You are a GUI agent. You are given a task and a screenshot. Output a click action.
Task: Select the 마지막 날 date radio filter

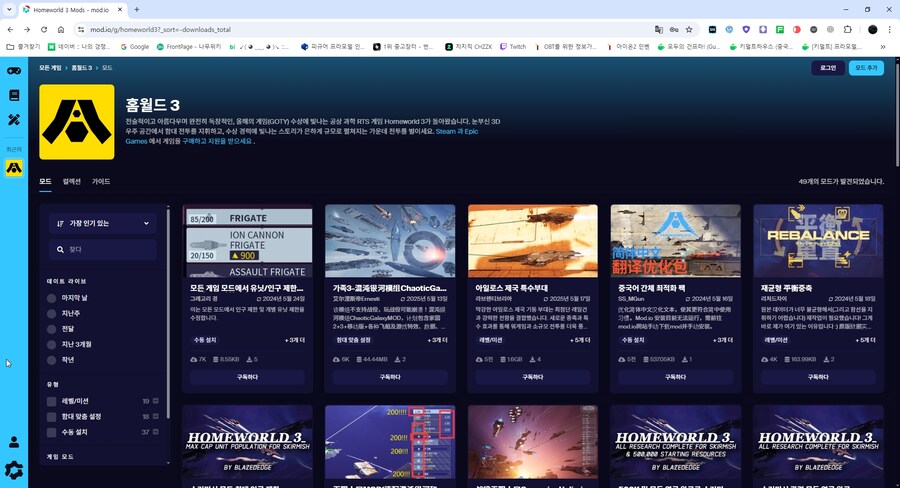point(52,298)
